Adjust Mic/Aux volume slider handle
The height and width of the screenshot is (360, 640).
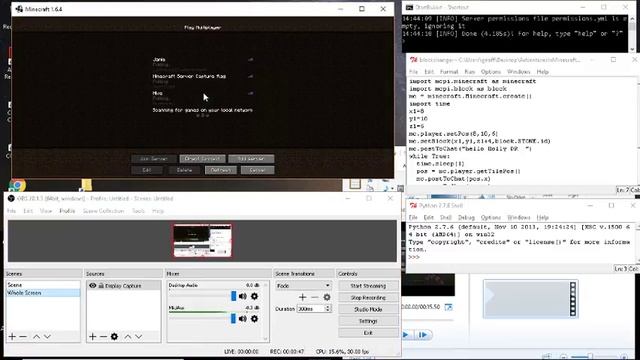[x=233, y=318]
